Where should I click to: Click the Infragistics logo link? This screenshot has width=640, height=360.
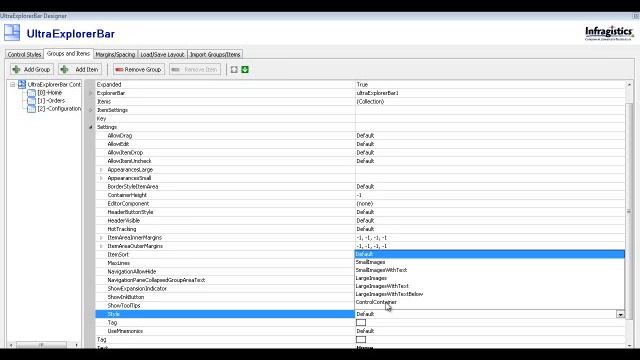point(609,33)
